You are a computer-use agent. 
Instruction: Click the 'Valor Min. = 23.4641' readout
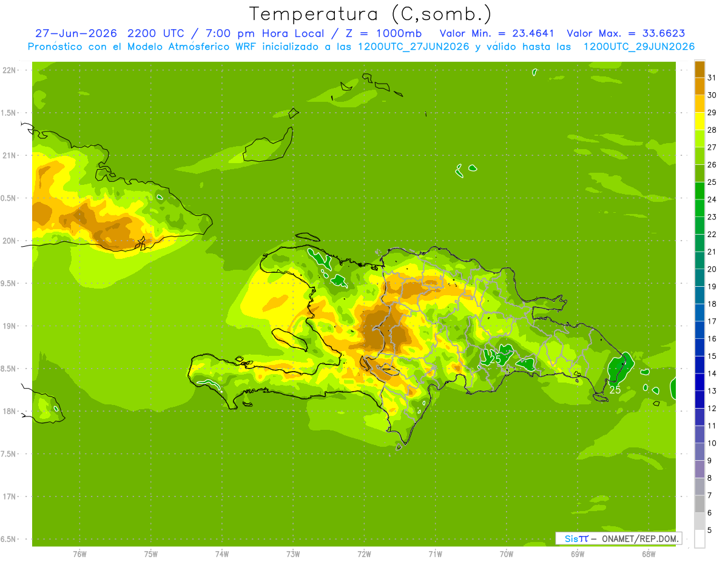pyautogui.click(x=497, y=33)
